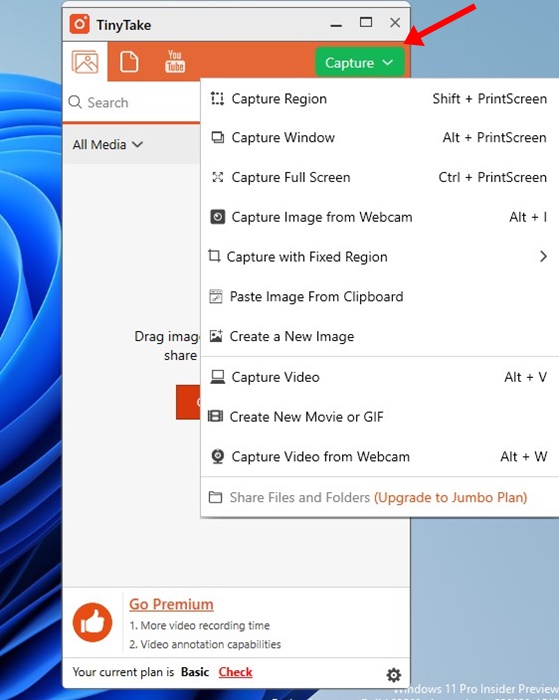This screenshot has width=559, height=700.
Task: Select Capture Window menu entry
Action: pyautogui.click(x=380, y=138)
